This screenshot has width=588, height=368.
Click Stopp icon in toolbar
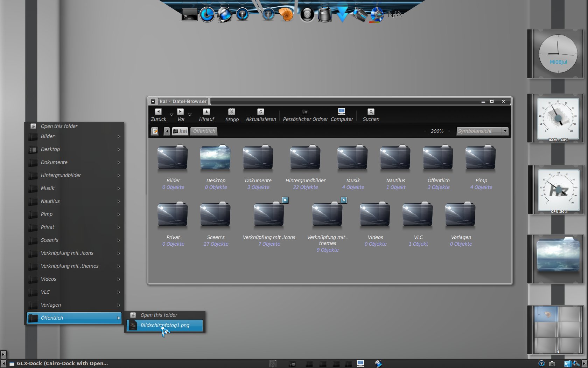232,112
